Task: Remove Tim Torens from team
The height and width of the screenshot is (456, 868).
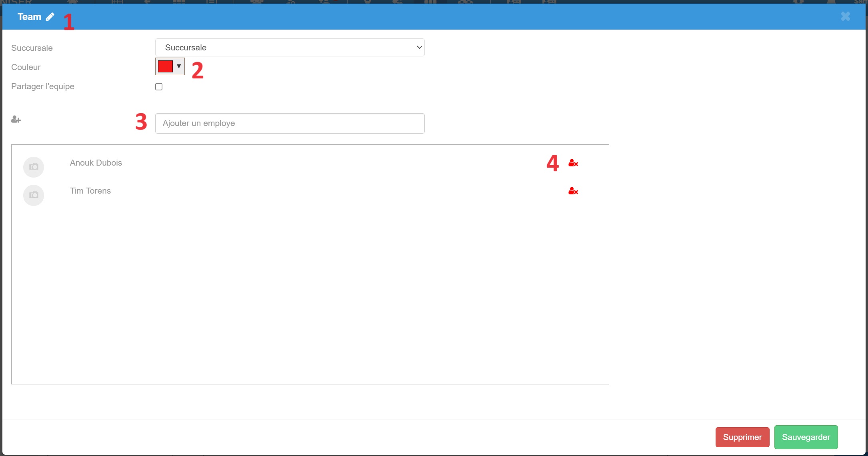Action: pyautogui.click(x=573, y=191)
